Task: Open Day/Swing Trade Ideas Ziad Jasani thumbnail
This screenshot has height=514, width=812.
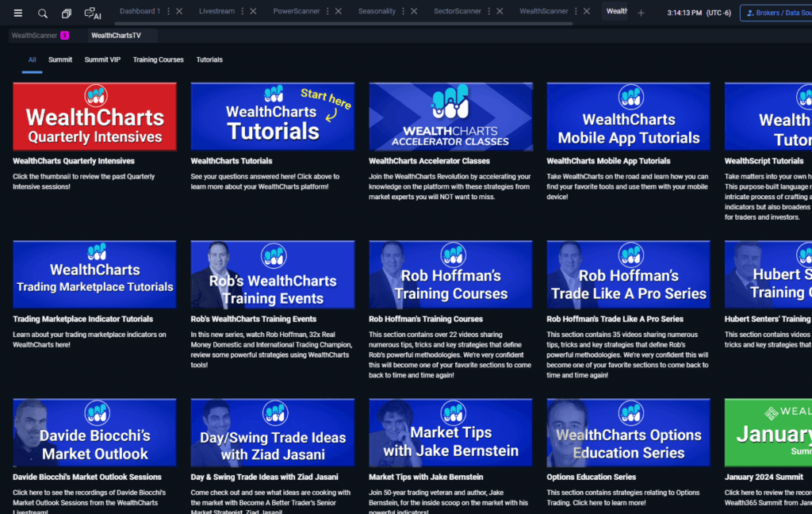Action: (x=273, y=432)
